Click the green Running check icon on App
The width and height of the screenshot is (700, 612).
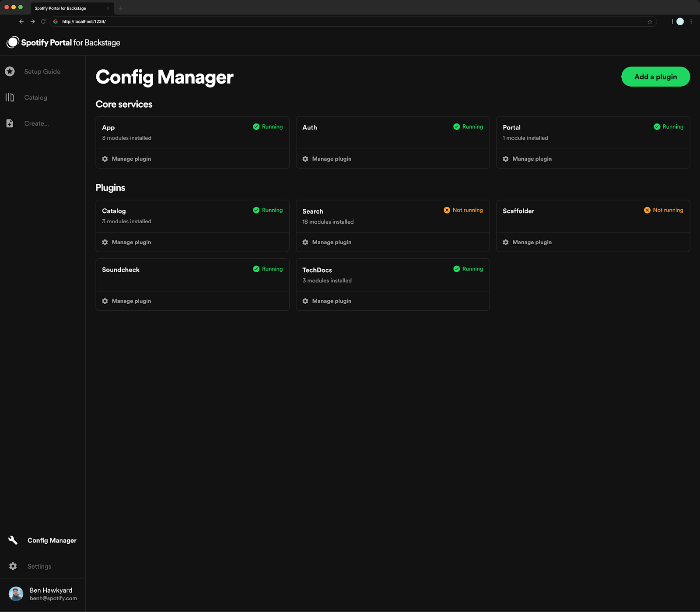click(256, 127)
